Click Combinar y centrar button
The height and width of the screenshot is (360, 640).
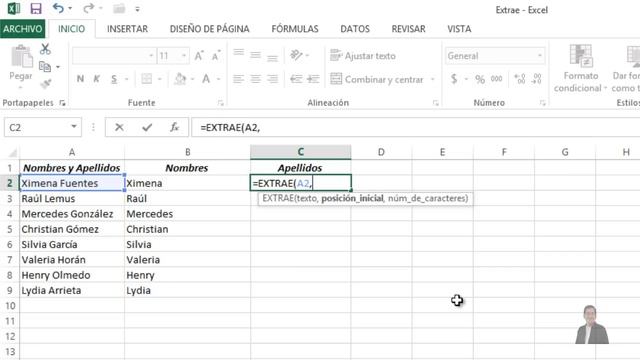pyautogui.click(x=377, y=79)
